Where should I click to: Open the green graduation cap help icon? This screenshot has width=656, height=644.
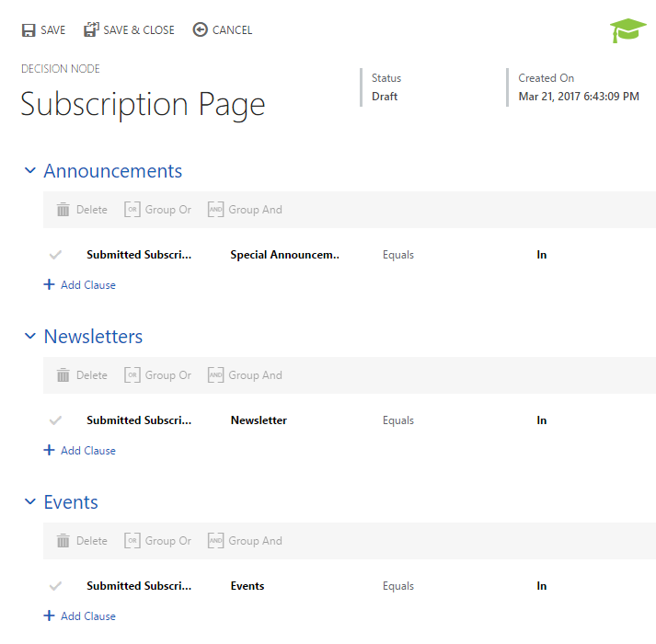point(627,31)
